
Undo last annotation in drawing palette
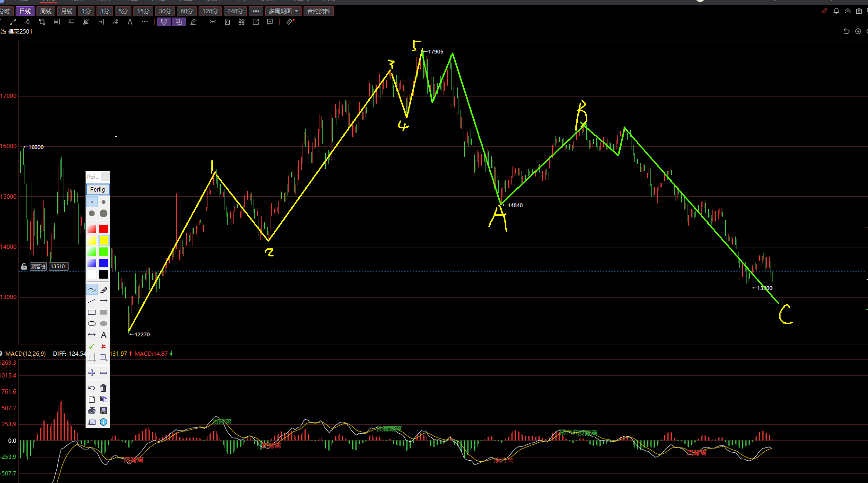(x=92, y=388)
